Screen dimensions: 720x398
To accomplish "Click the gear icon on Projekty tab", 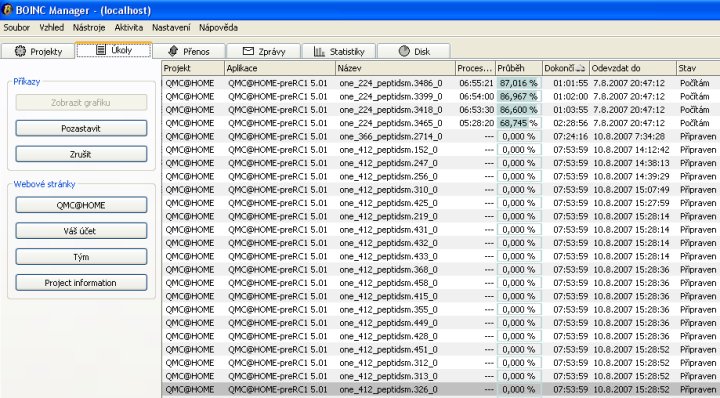I will (x=20, y=51).
